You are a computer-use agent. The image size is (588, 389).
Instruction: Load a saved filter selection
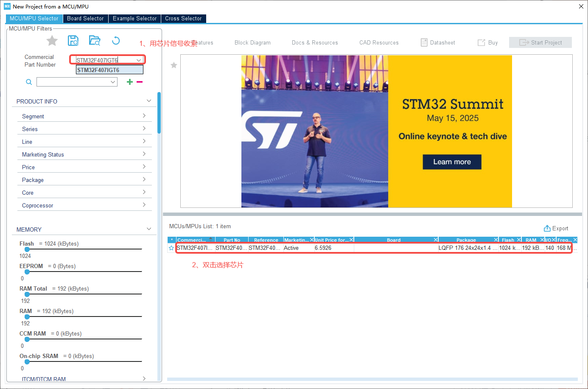coord(94,40)
